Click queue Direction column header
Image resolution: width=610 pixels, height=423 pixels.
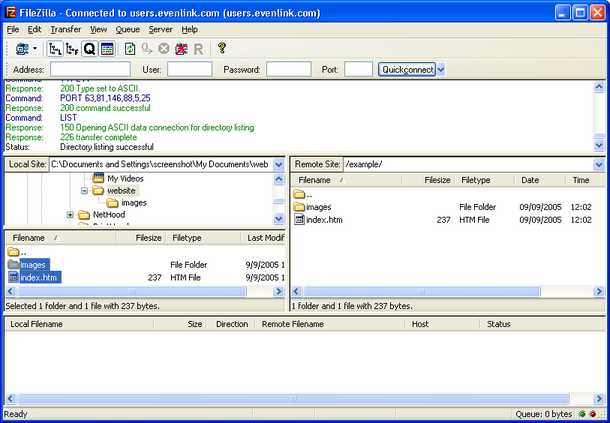232,324
